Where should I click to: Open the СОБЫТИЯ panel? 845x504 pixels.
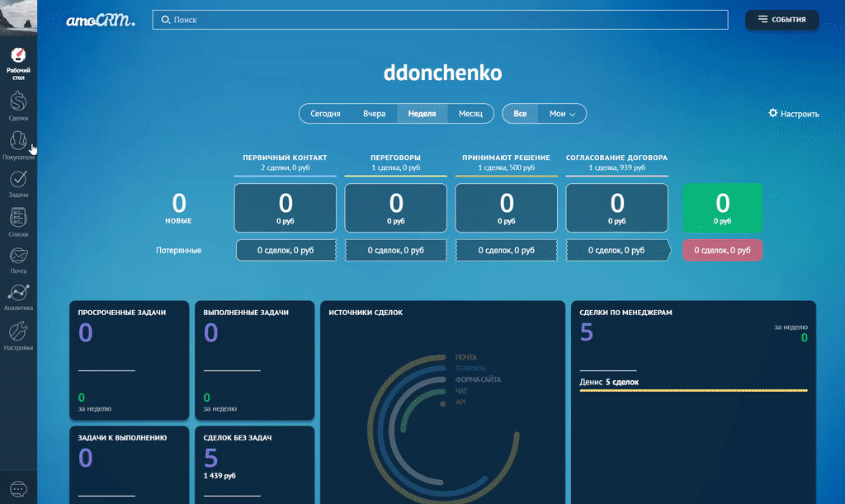(781, 20)
